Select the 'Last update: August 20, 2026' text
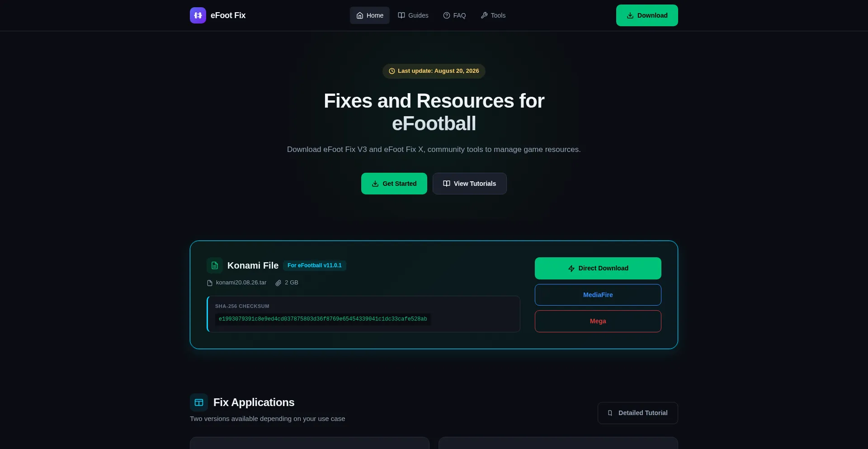 439,71
